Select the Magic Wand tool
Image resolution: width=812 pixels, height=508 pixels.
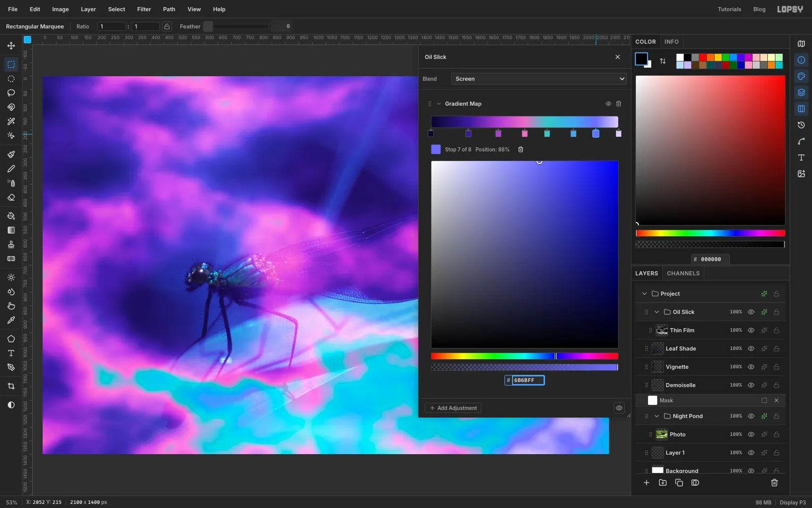pyautogui.click(x=11, y=121)
